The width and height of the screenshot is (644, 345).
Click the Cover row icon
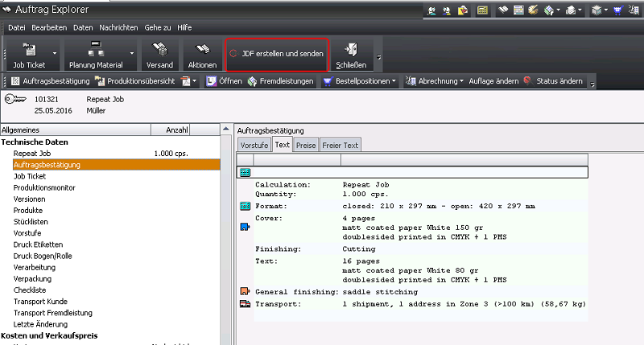click(245, 228)
